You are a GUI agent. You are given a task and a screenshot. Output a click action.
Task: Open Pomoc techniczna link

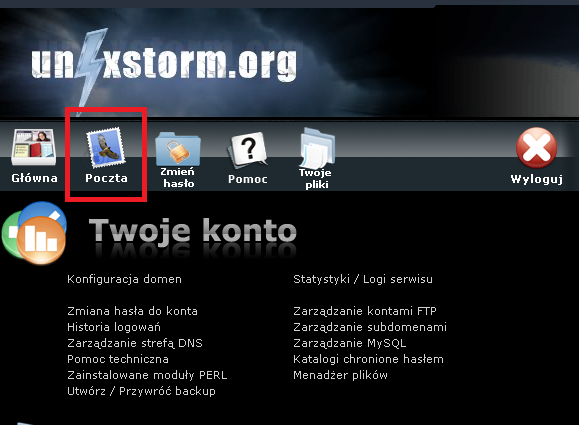click(118, 359)
